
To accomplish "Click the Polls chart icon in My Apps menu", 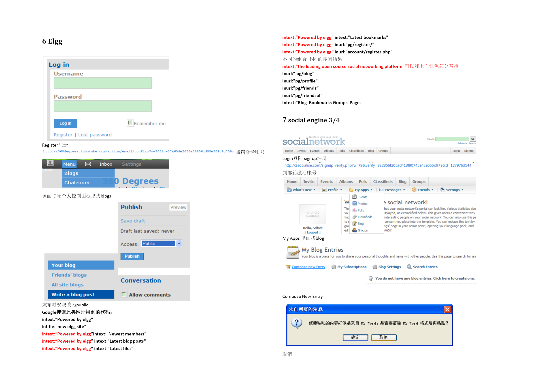I will 354,210.
